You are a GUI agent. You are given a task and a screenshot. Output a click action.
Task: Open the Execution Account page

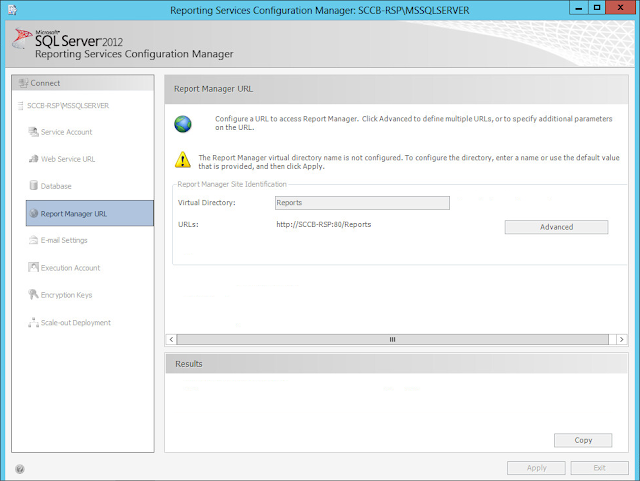(70, 268)
